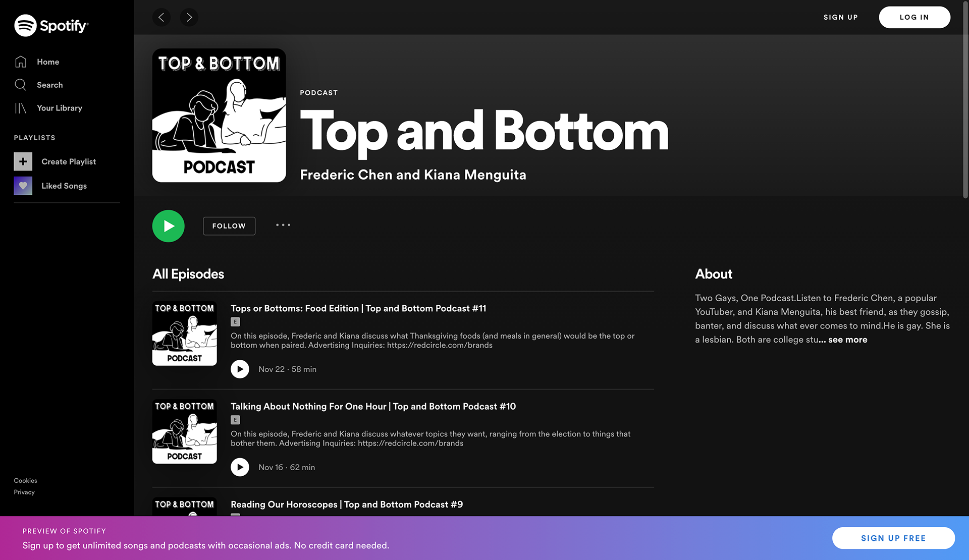The height and width of the screenshot is (560, 969).
Task: Click the page vertical scrollbar
Action: (x=965, y=101)
